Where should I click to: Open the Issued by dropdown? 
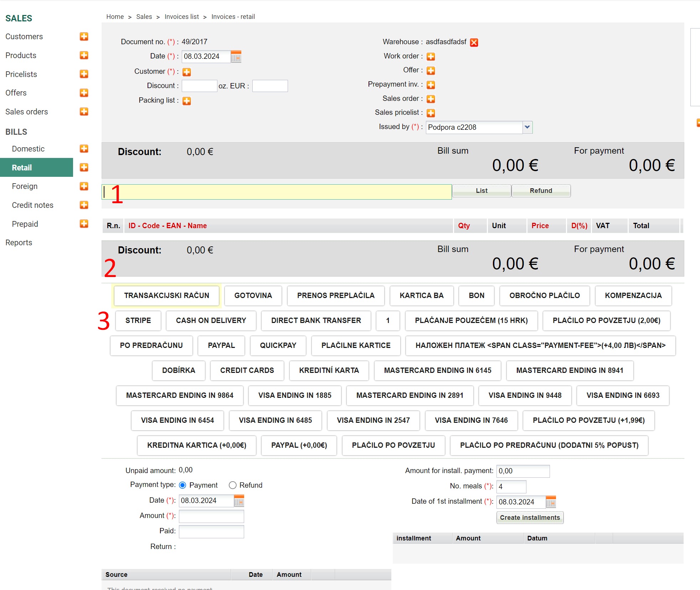point(527,127)
